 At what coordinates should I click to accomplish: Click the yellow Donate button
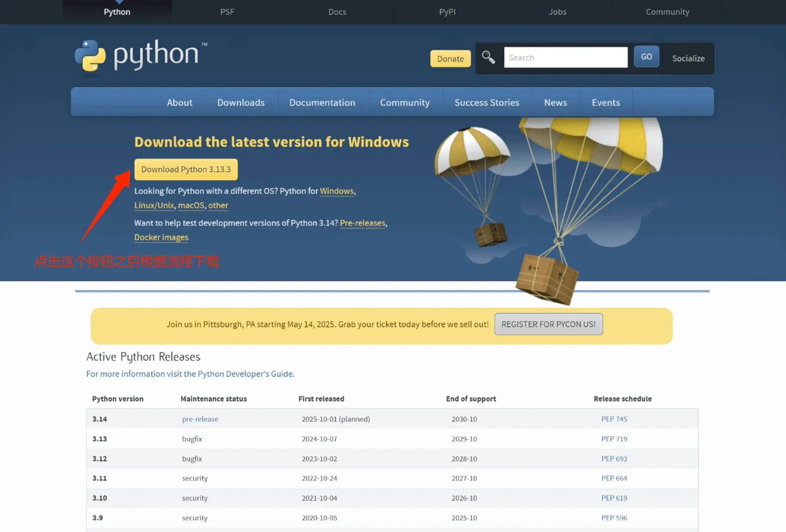coord(450,59)
